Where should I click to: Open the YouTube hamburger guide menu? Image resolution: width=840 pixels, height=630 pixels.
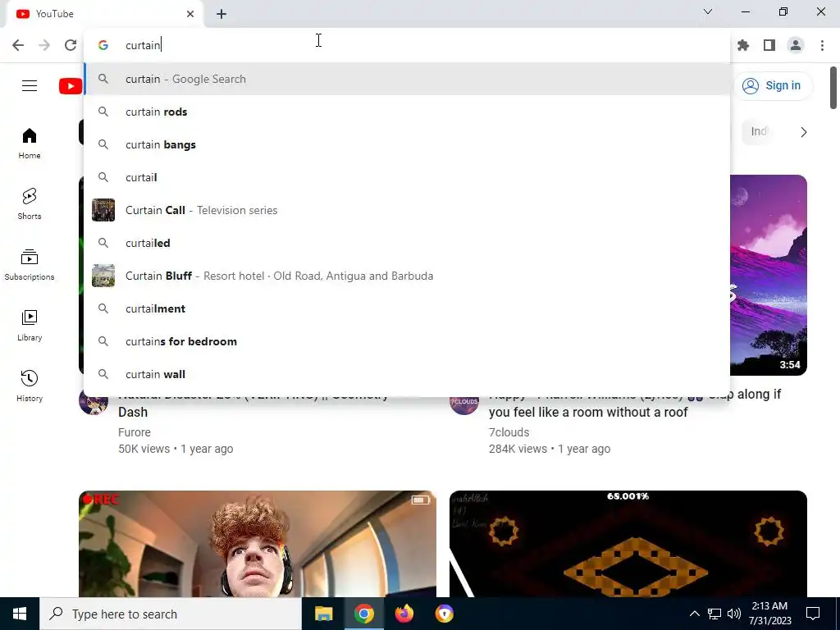[30, 85]
